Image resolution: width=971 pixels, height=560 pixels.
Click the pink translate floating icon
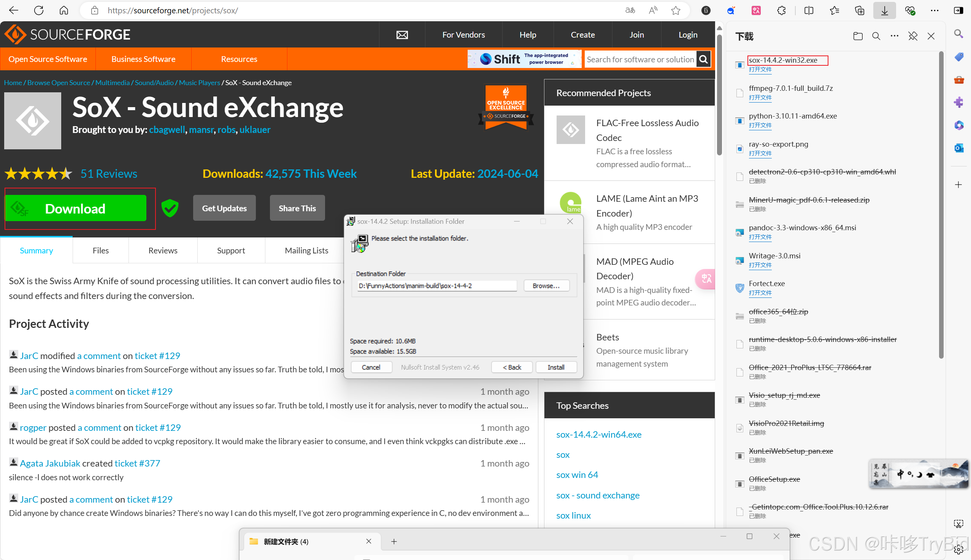click(x=706, y=278)
